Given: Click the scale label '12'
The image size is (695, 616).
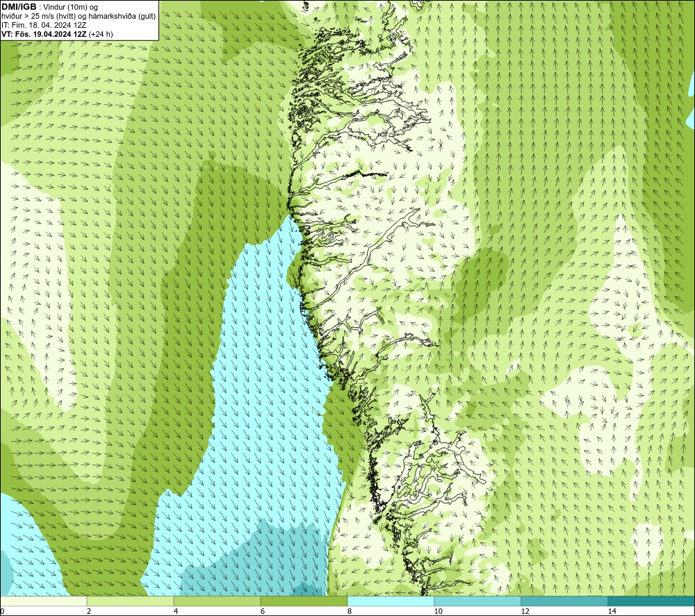Looking at the screenshot, I should click(x=525, y=611).
